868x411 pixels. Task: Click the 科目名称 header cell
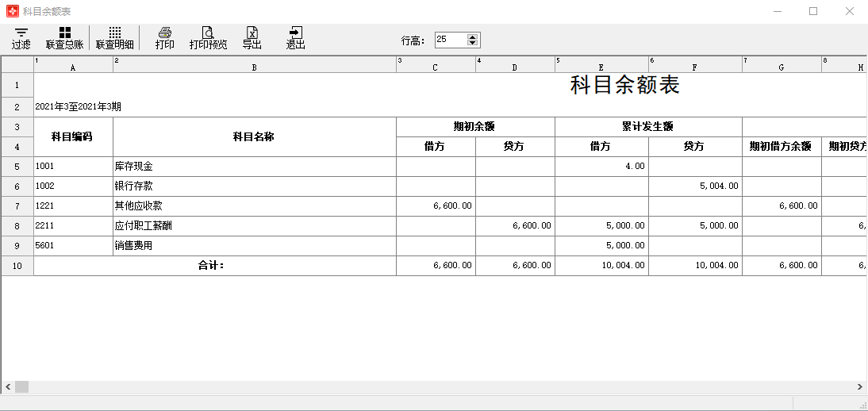[255, 136]
